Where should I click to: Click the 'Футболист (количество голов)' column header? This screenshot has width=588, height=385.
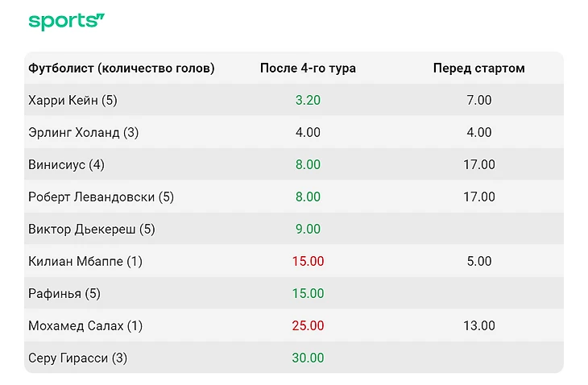click(122, 68)
